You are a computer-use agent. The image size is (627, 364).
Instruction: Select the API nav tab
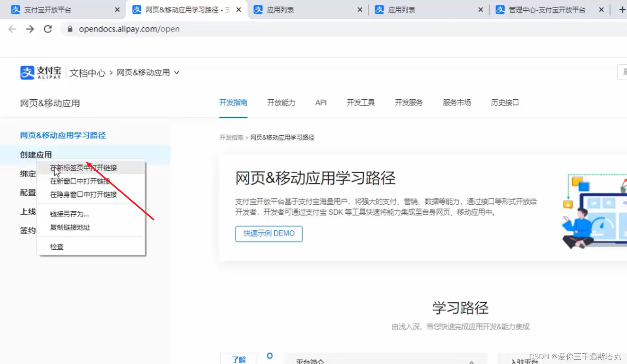tap(321, 103)
